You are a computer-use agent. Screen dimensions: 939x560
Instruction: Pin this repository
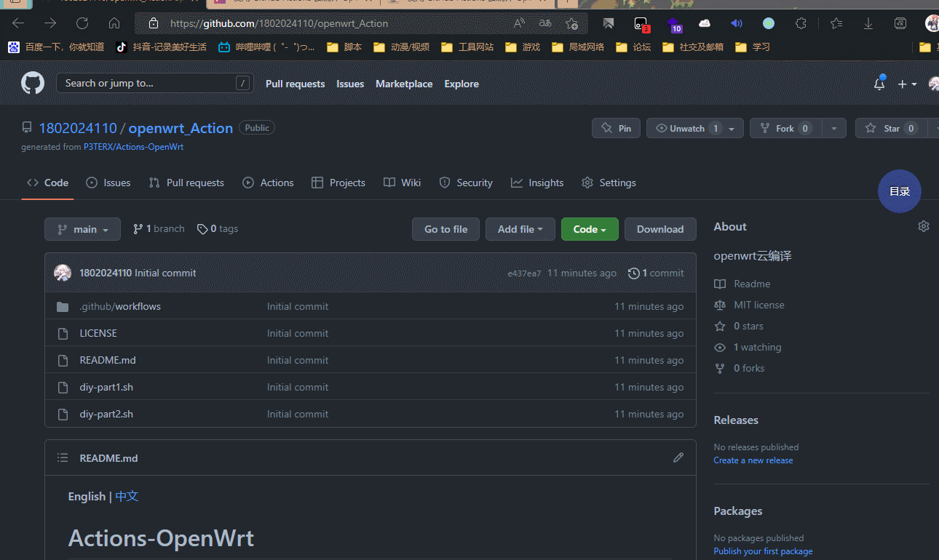[616, 129]
